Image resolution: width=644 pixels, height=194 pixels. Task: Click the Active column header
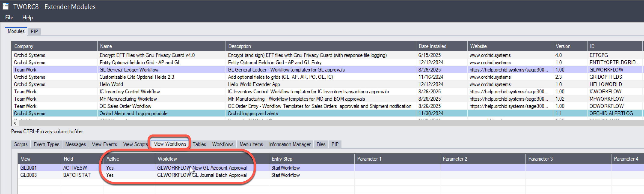tap(113, 159)
